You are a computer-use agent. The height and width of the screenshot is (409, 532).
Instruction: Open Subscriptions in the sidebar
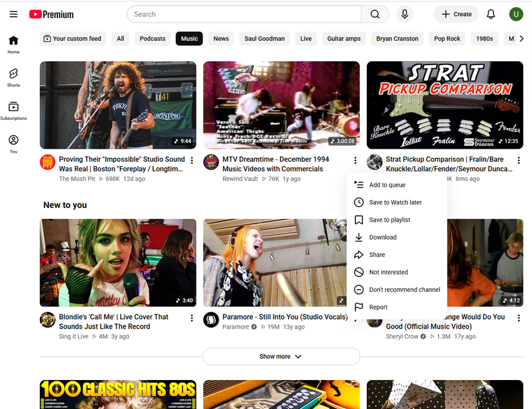pyautogui.click(x=14, y=111)
